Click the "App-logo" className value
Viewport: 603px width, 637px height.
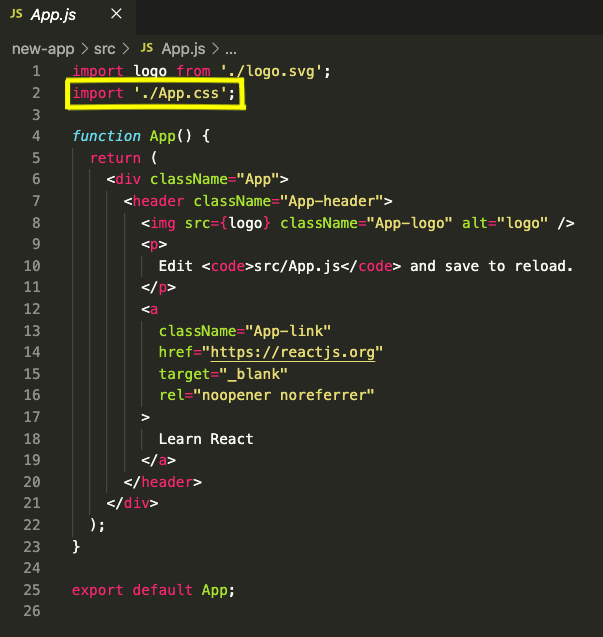coord(409,223)
